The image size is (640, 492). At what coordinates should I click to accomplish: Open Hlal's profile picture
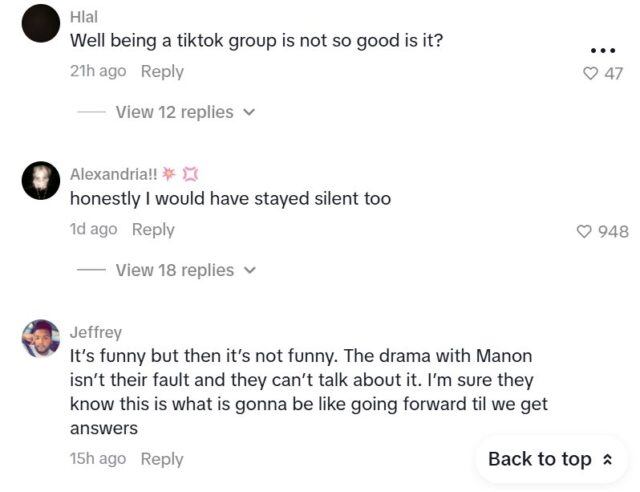point(41,23)
